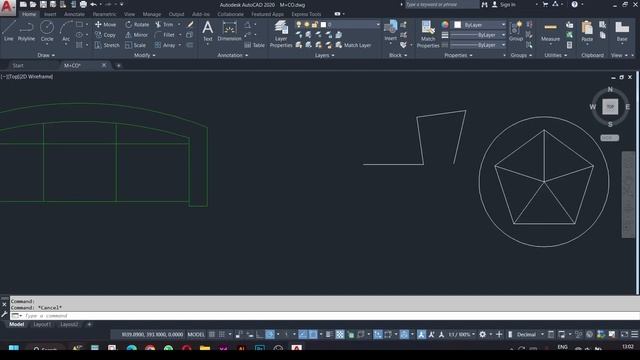Click the keyword search box
The image size is (640, 360).
pos(442,4)
